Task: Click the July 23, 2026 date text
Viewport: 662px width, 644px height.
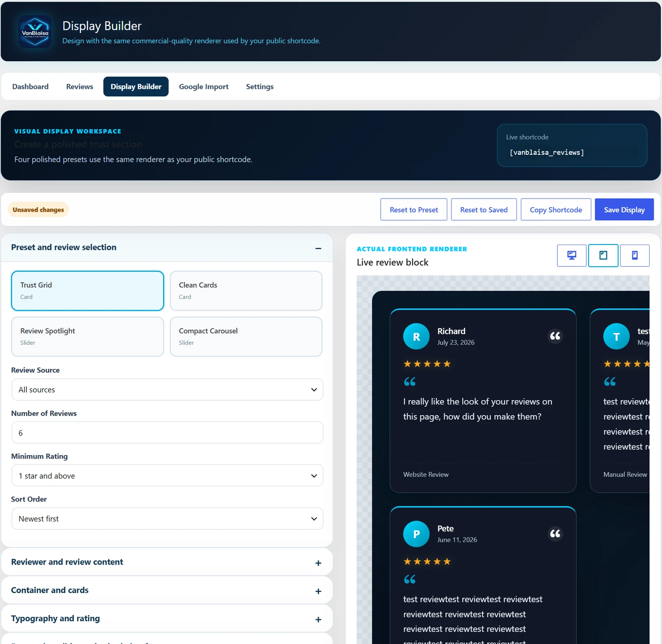Action: (456, 342)
